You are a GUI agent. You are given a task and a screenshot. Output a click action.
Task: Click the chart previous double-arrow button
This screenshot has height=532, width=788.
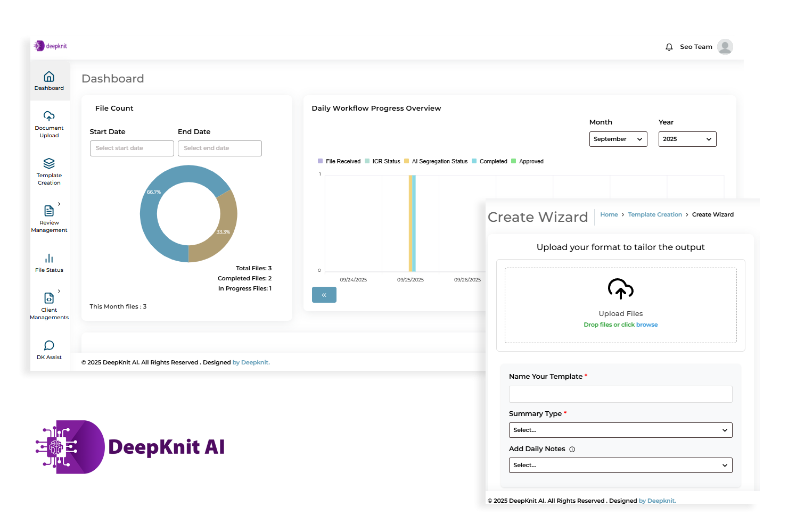coord(324,295)
